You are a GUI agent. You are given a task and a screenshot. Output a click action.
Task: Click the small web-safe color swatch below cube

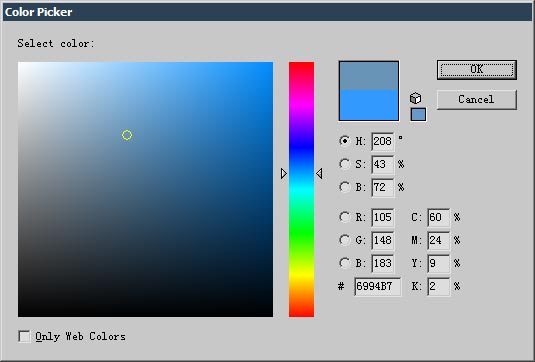tap(418, 114)
